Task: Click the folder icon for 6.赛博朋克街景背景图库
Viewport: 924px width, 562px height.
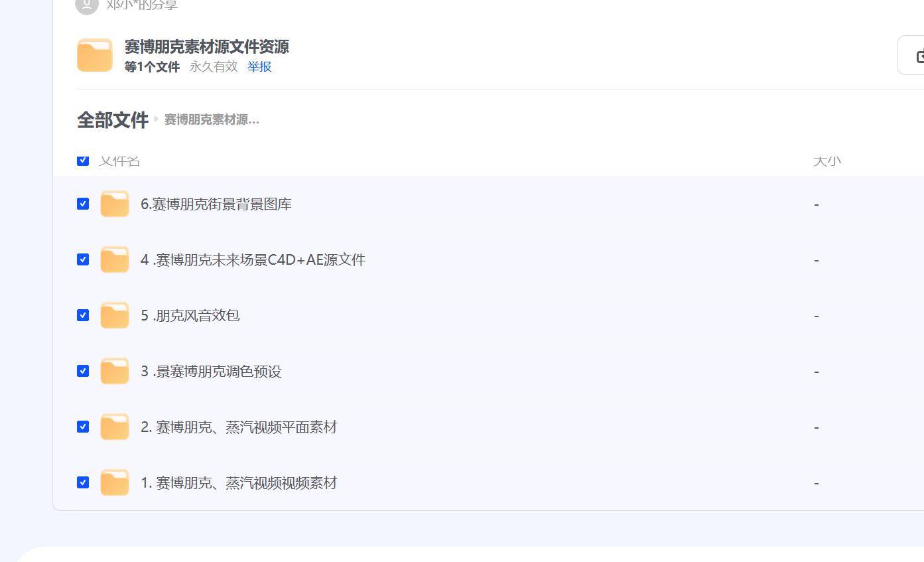Action: [115, 204]
